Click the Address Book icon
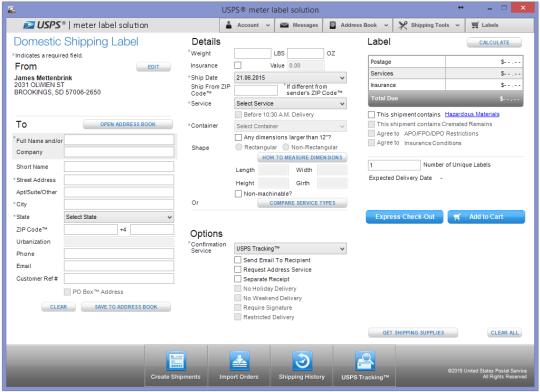Screen dimensions: 540x392 [333, 25]
